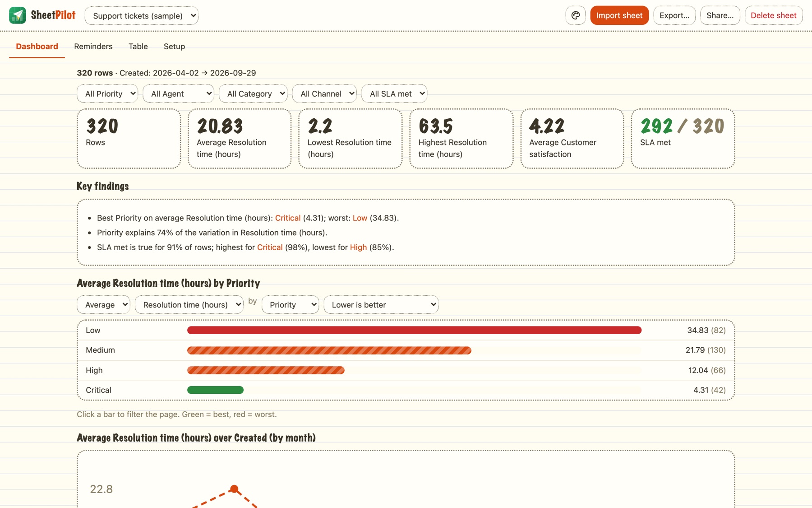
Task: Open the Reminders tab
Action: (x=93, y=47)
